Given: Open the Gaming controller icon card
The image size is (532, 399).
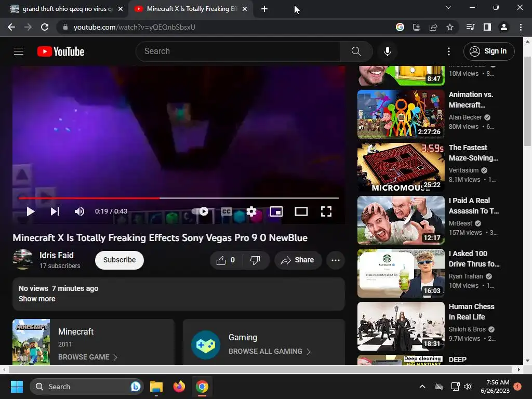Looking at the screenshot, I should point(206,345).
